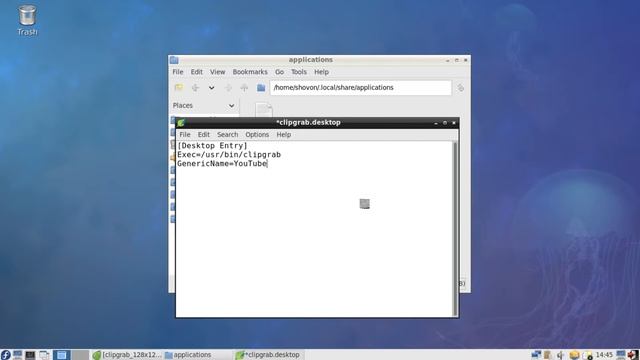Launch terminal from taskbar quick launcher
The height and width of the screenshot is (360, 640).
(x=30, y=355)
